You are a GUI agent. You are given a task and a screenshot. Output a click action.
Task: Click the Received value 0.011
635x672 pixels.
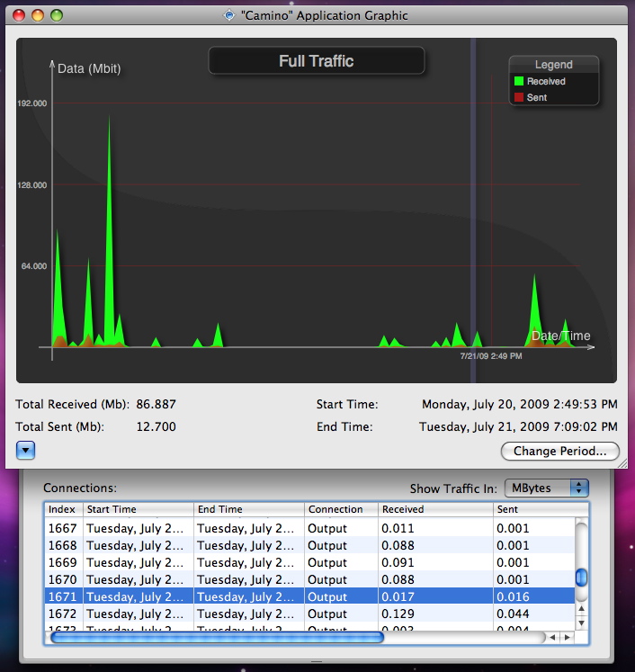click(398, 528)
